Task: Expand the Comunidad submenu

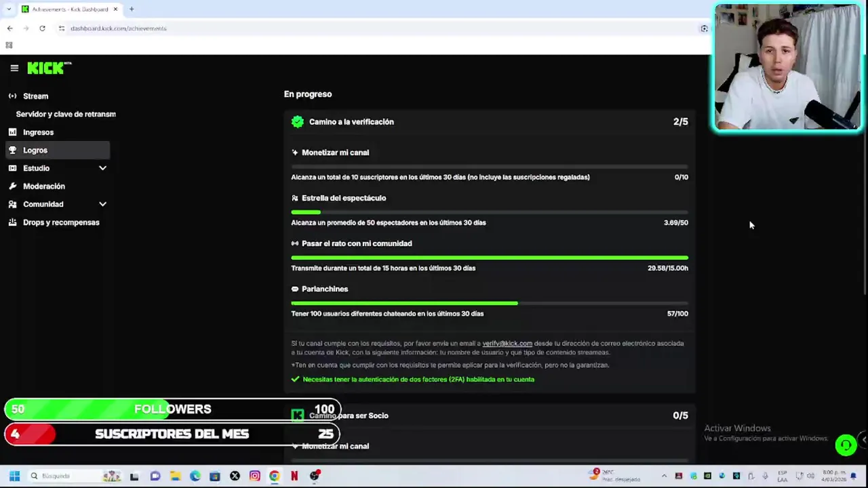Action: [x=102, y=204]
